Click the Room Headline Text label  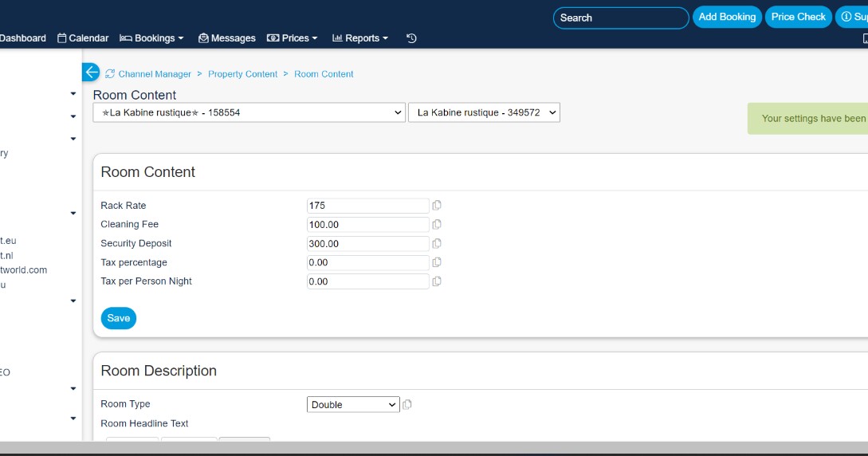(x=144, y=423)
